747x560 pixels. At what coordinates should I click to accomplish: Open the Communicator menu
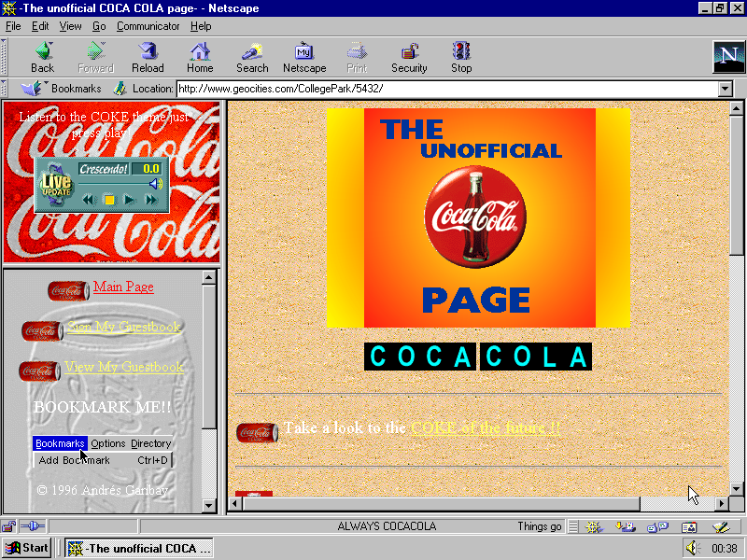[x=148, y=26]
